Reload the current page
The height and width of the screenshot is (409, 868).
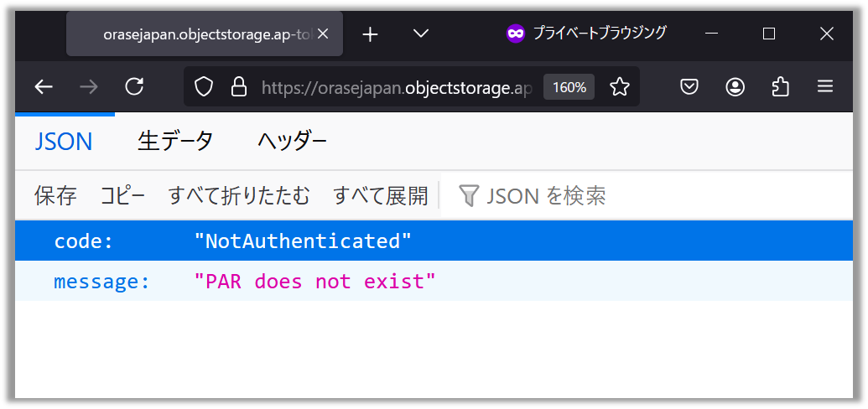134,87
